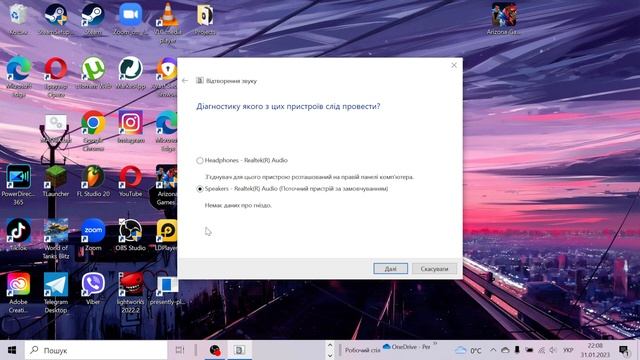640x360 pixels.
Task: Open the Arizona Ga... icon at top right
Action: click(503, 19)
